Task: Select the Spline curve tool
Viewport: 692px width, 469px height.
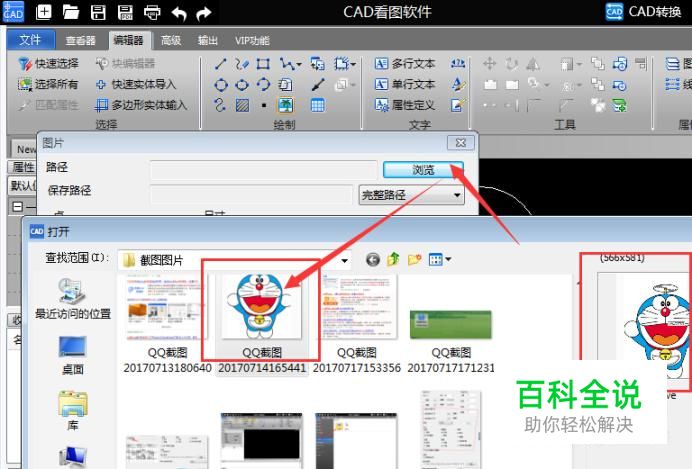Action: click(220, 105)
